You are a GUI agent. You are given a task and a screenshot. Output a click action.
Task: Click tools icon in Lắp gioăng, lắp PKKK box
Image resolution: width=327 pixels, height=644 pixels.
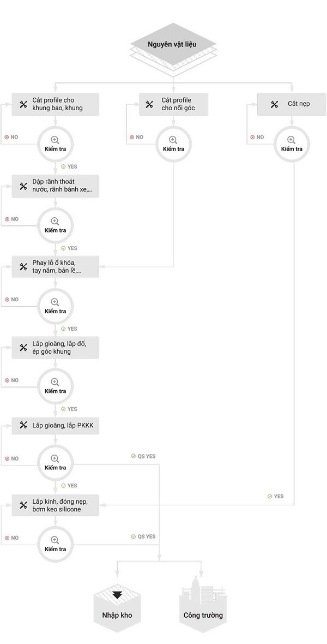(x=23, y=426)
